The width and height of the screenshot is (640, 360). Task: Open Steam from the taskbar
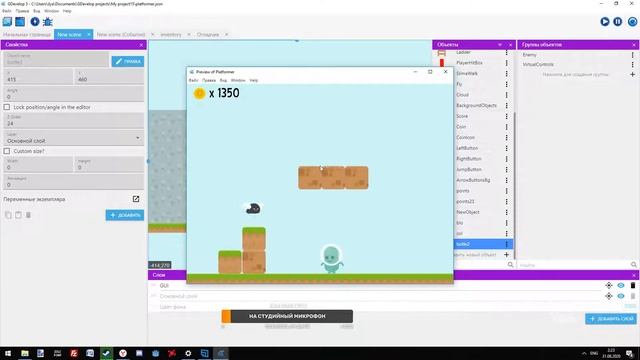click(x=106, y=353)
